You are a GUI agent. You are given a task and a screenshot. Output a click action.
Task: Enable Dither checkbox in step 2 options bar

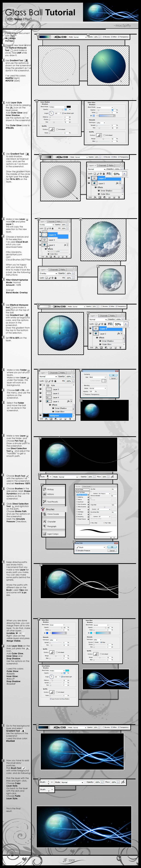[x=112, y=37]
